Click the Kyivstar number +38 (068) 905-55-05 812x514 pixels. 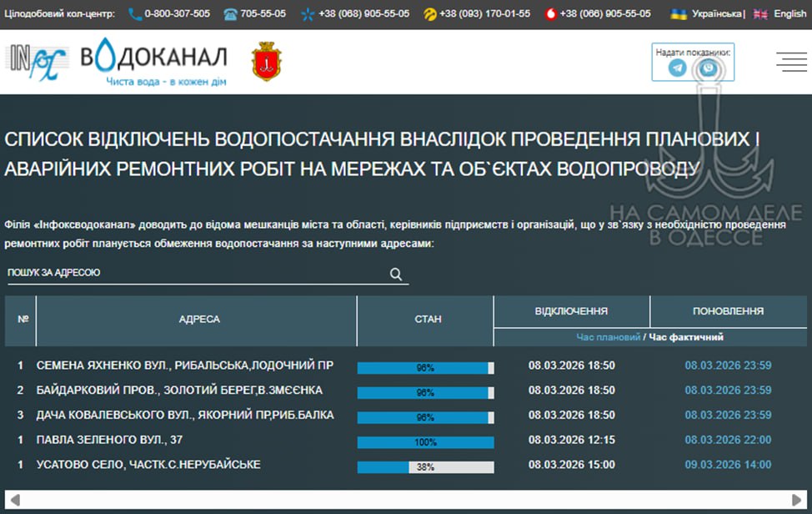(x=364, y=14)
